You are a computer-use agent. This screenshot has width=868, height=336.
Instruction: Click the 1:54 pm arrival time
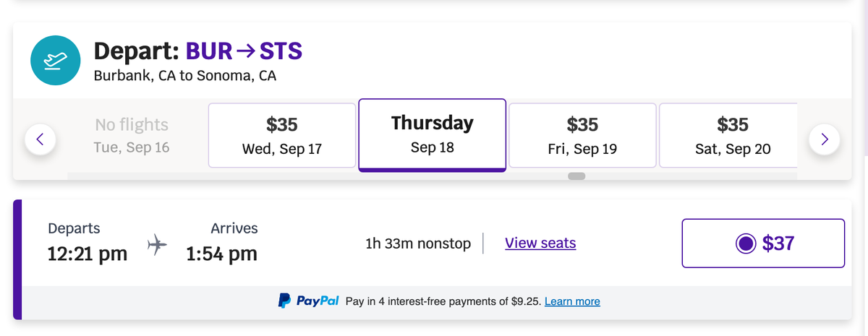tap(221, 254)
